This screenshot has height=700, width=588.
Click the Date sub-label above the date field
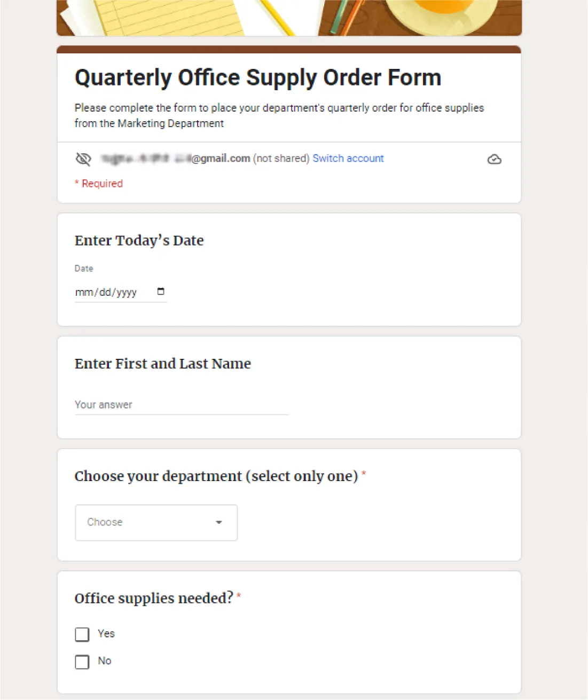[x=83, y=269]
